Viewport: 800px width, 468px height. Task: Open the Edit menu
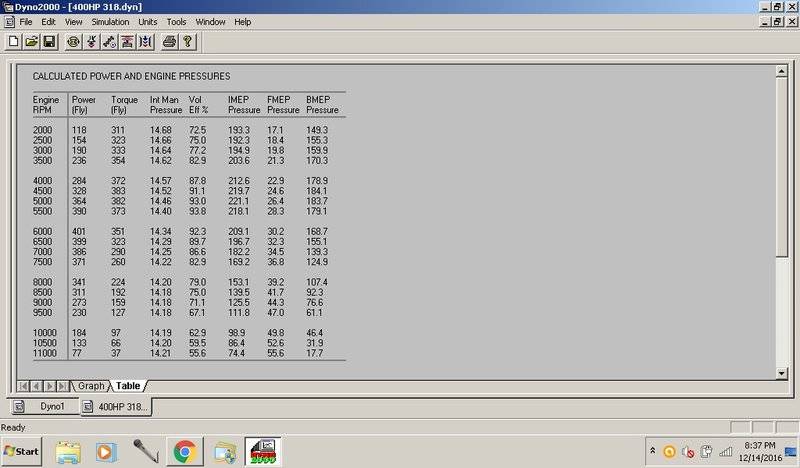click(x=48, y=22)
